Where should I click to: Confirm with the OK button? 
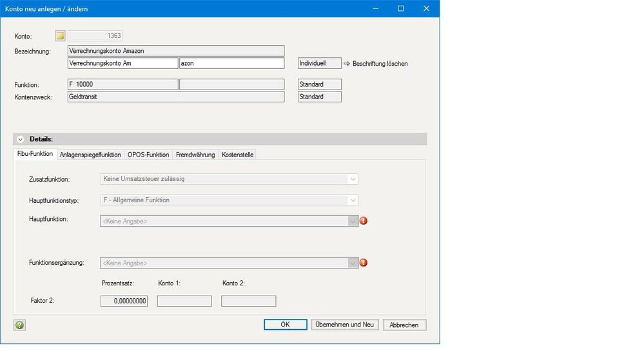tap(286, 325)
